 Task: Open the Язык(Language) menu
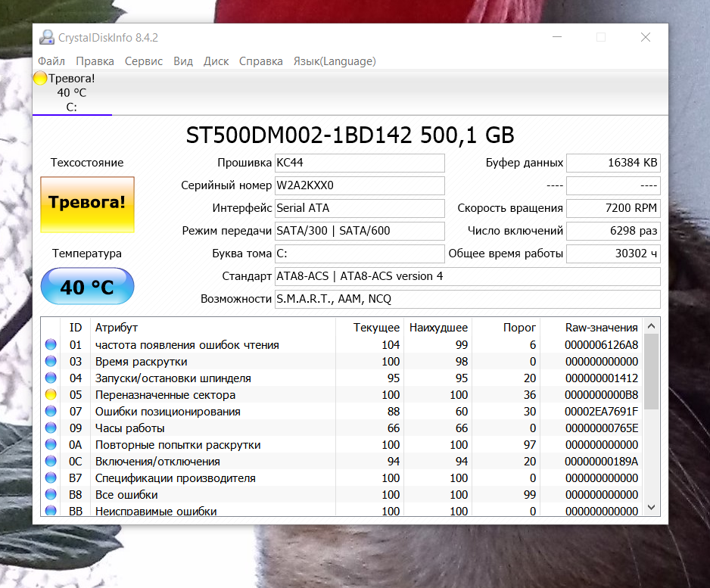[335, 61]
